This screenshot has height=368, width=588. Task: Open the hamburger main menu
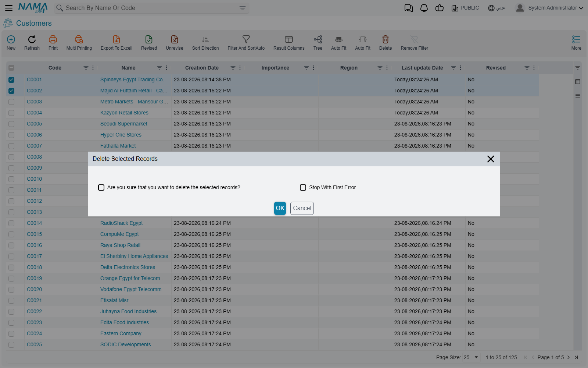9,8
